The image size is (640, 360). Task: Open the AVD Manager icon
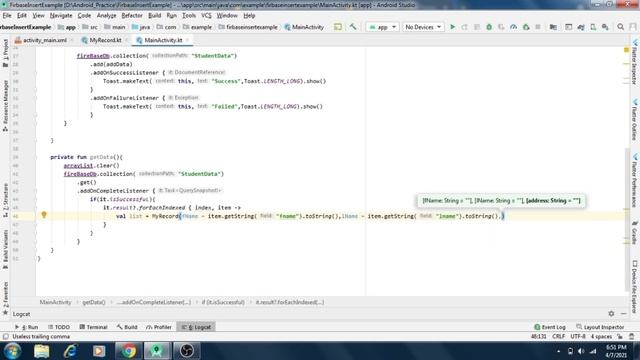(x=593, y=27)
